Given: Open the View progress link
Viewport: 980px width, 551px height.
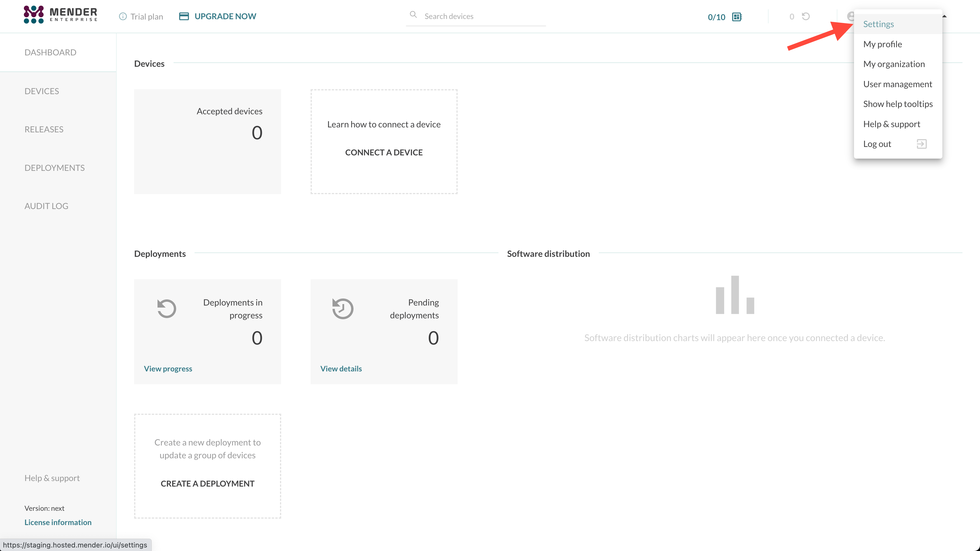Looking at the screenshot, I should 168,368.
